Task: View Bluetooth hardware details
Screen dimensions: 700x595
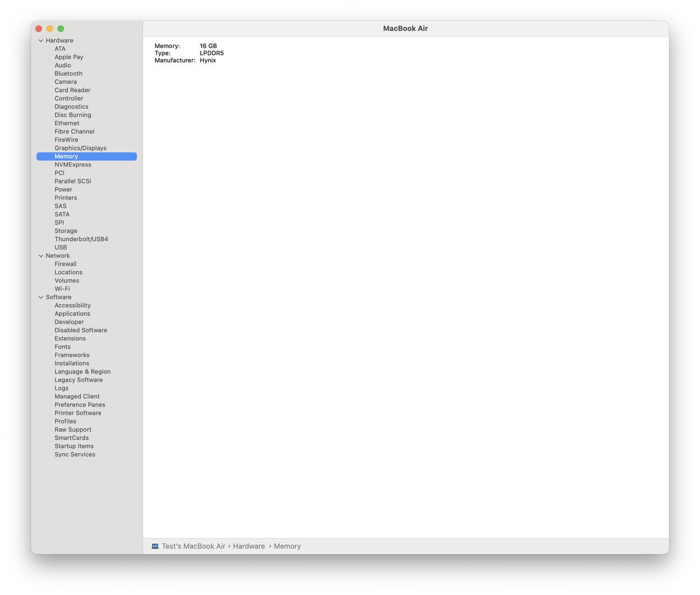Action: [68, 74]
